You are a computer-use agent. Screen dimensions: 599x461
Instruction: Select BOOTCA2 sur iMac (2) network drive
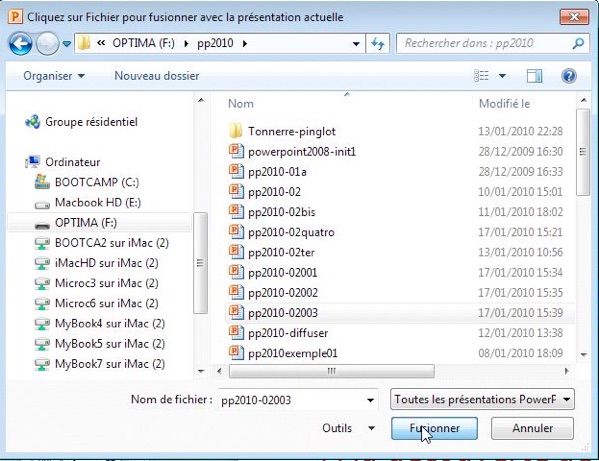[x=112, y=243]
